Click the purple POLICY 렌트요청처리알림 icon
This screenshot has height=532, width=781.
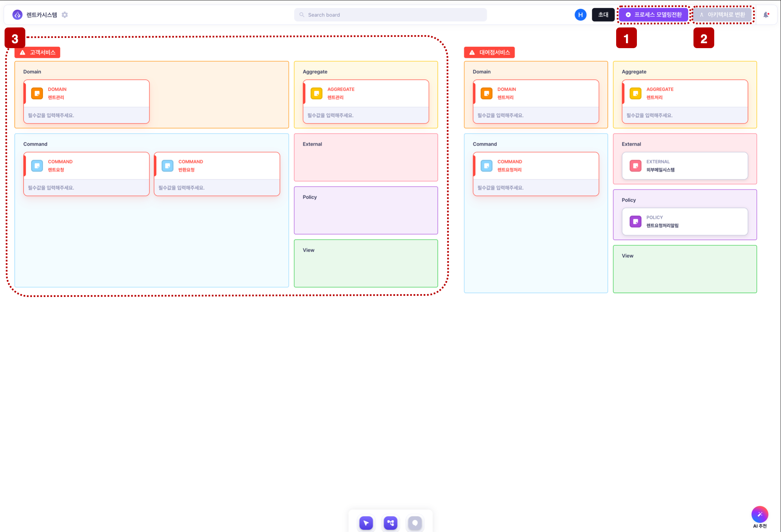click(x=635, y=222)
